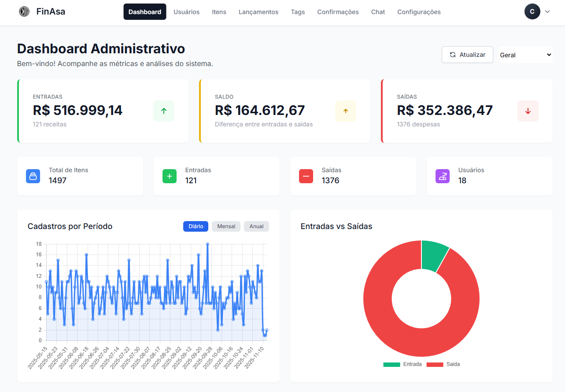Screen dimensions: 565x392
Task: Open the Confirmações page link
Action: pos(338,12)
